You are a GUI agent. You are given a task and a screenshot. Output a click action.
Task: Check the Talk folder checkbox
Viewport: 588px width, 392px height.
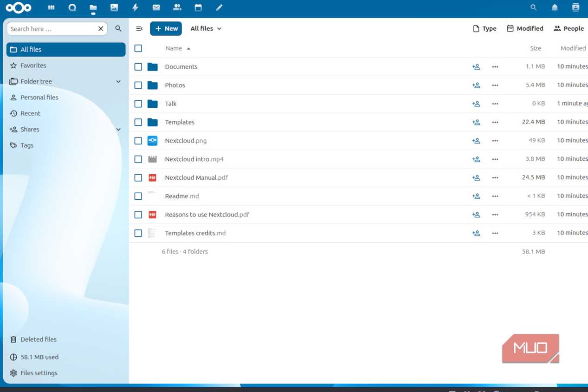pos(138,104)
